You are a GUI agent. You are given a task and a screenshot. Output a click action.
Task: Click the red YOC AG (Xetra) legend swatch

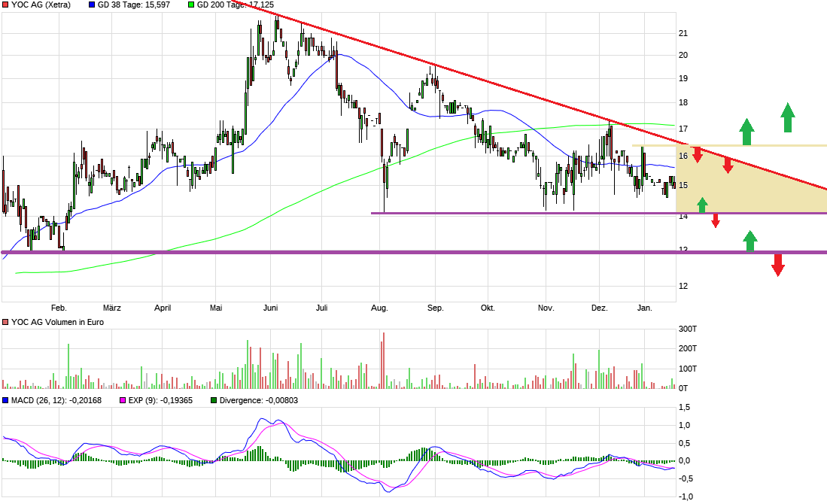pos(6,5)
